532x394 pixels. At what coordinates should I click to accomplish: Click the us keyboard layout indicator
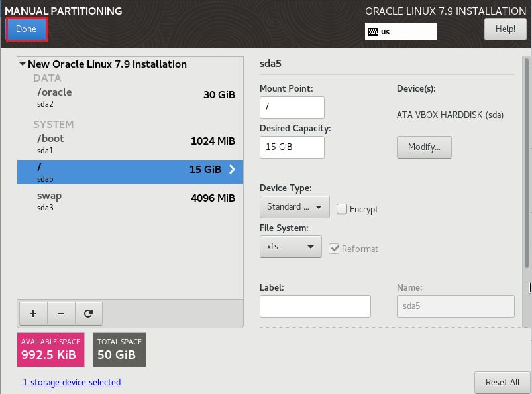pos(401,32)
